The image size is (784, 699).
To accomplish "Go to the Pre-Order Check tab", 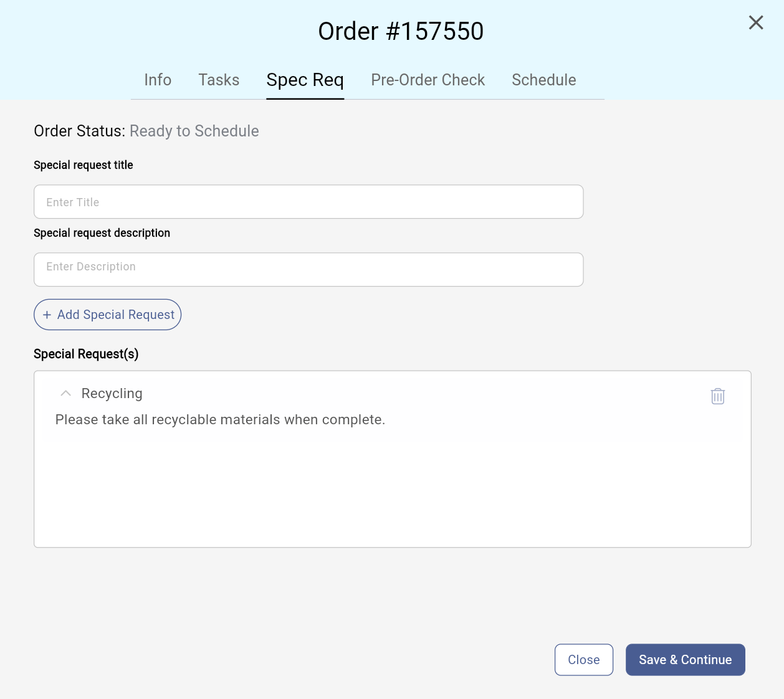I will point(428,80).
